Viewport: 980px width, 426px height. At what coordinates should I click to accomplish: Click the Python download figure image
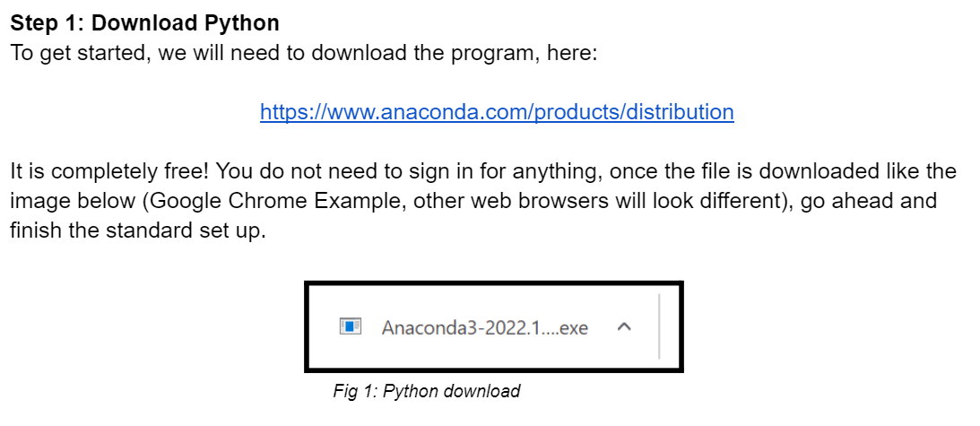tap(494, 326)
